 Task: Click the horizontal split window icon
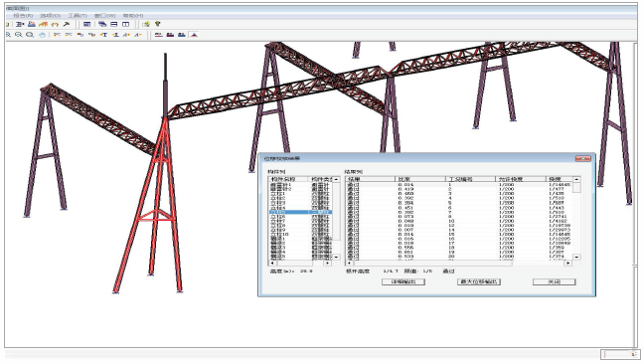(x=113, y=24)
